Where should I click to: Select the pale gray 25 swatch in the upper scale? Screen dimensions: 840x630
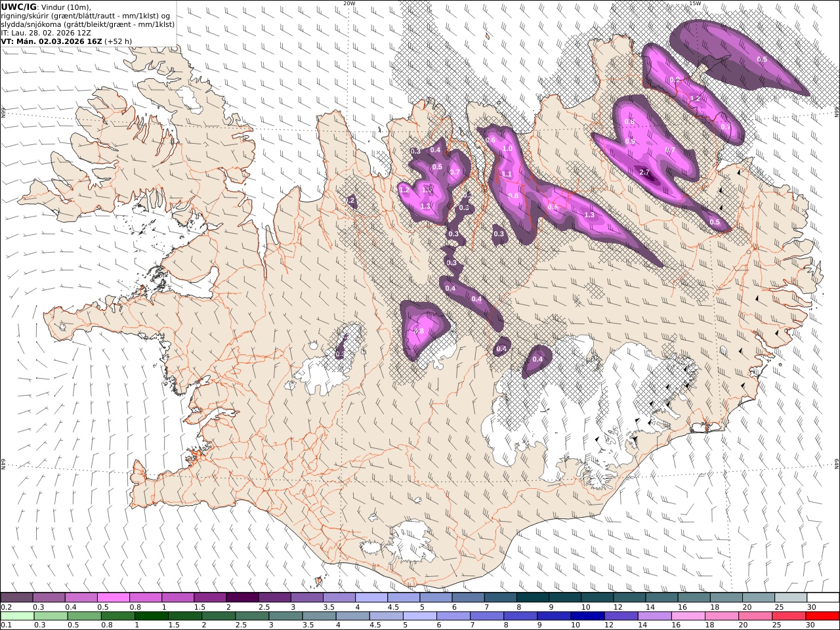coord(790,597)
